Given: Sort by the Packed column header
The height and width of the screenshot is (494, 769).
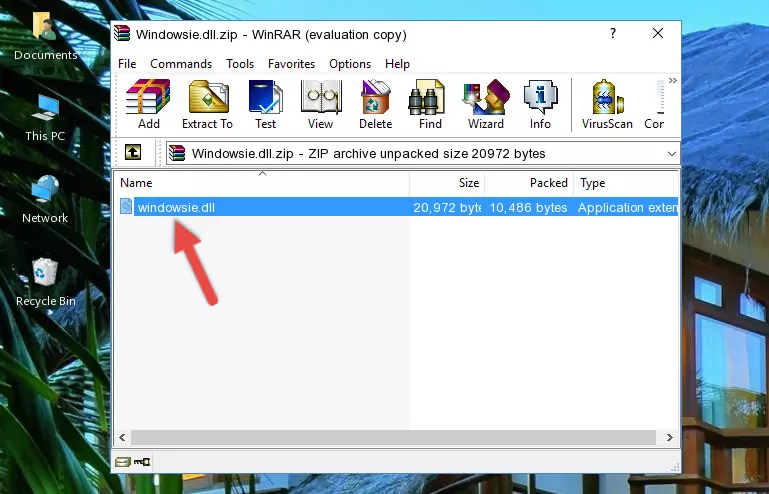Looking at the screenshot, I should click(529, 183).
